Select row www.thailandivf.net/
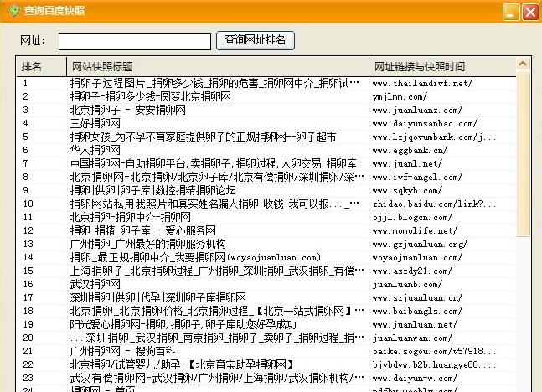 [266, 83]
